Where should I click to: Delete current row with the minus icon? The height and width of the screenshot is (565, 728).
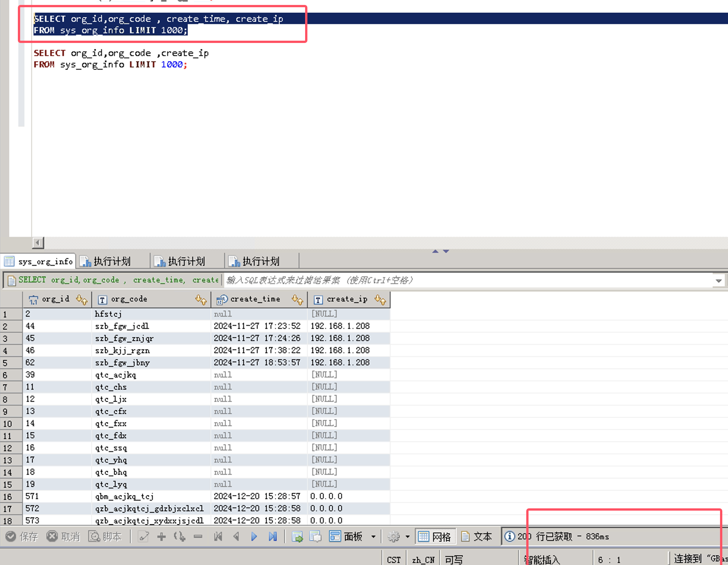coord(198,536)
